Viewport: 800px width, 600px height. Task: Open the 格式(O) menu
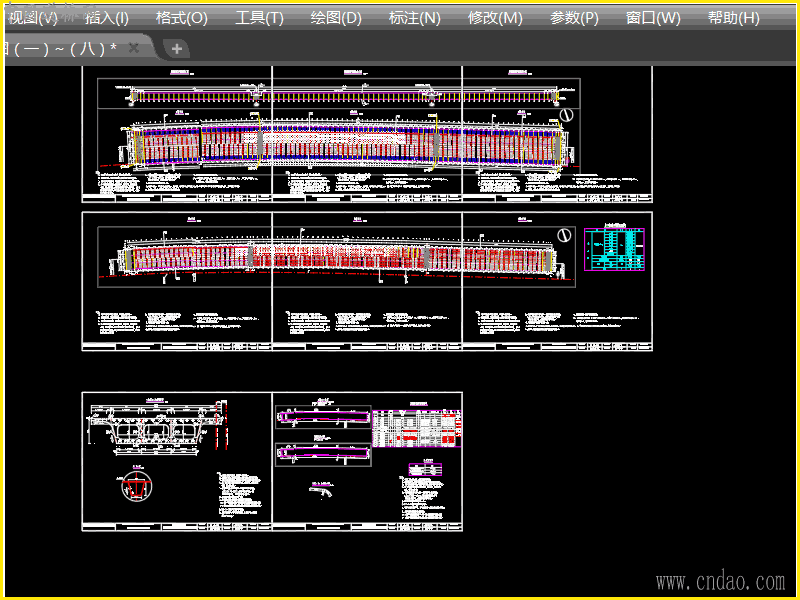click(182, 18)
